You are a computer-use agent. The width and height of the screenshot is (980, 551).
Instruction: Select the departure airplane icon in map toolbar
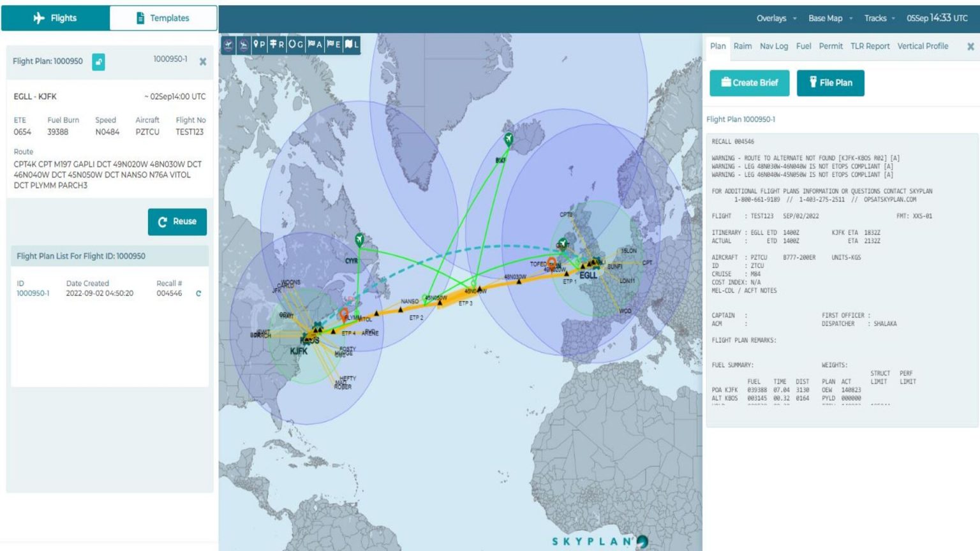click(228, 45)
